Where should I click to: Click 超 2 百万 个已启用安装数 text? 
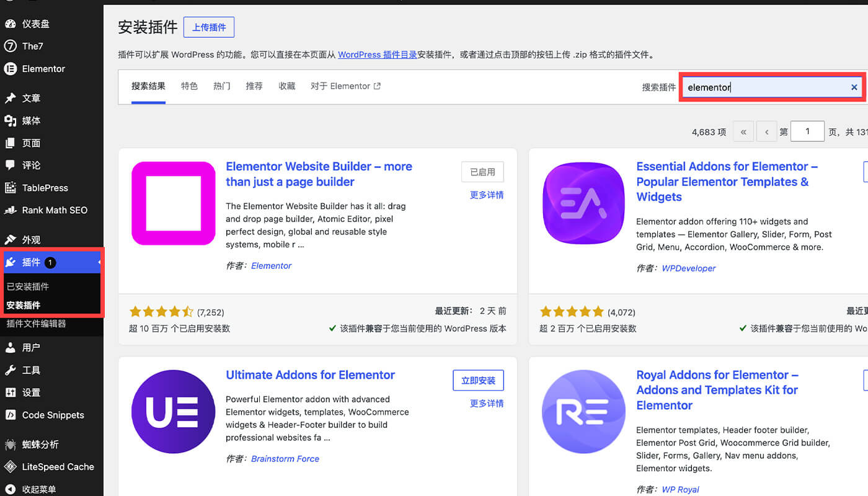pyautogui.click(x=588, y=329)
